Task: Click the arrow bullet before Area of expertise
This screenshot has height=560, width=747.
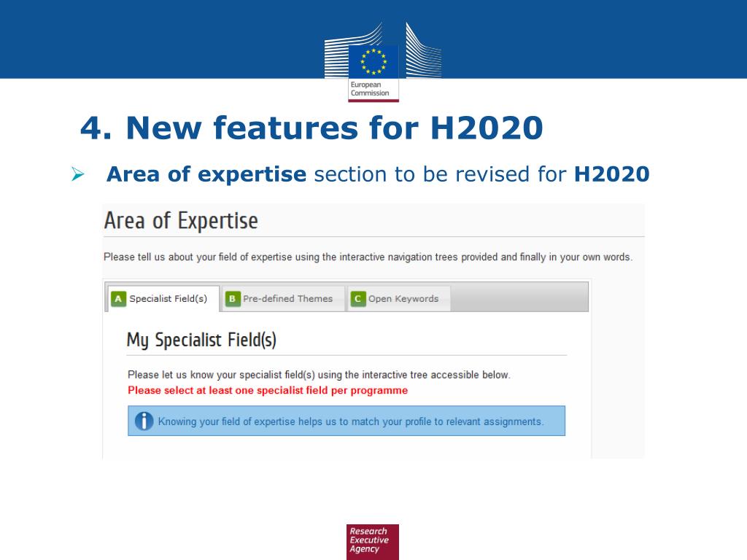Action: coord(77,174)
